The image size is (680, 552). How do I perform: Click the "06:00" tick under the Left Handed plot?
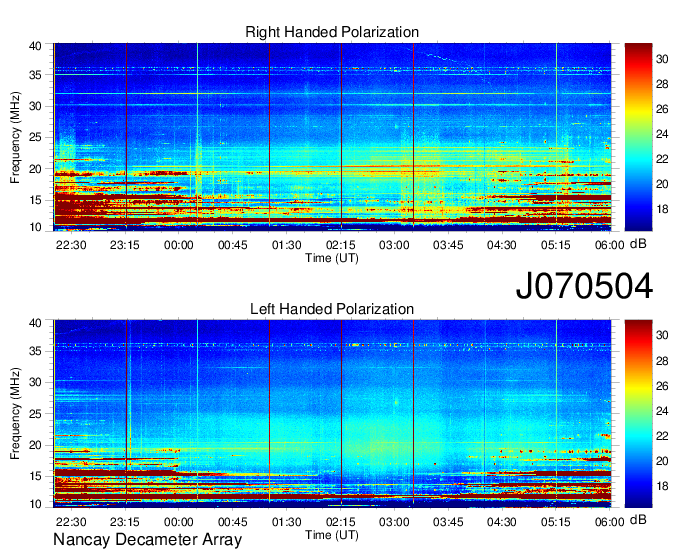(x=609, y=522)
